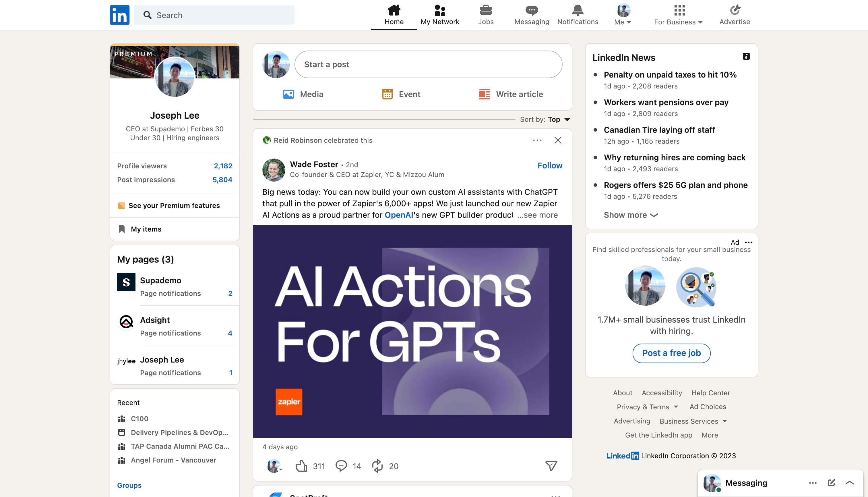The height and width of the screenshot is (497, 868).
Task: Open the Jobs briefcase icon
Action: pos(486,10)
